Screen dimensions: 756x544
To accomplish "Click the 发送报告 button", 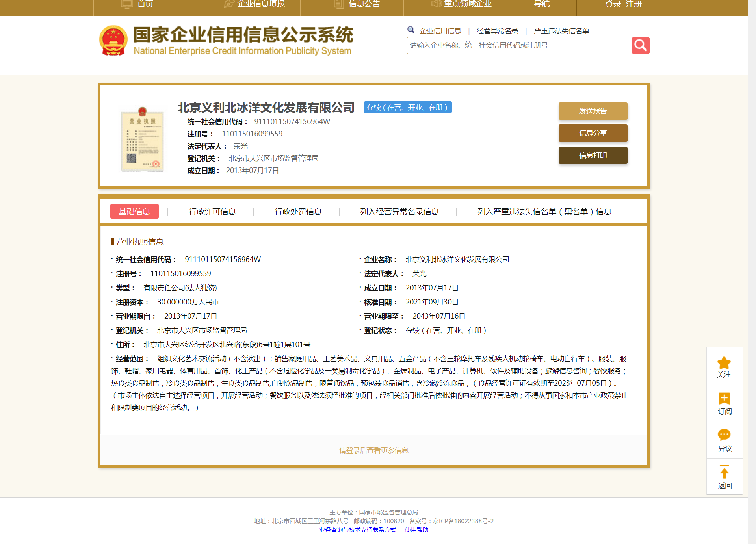I will [x=593, y=111].
